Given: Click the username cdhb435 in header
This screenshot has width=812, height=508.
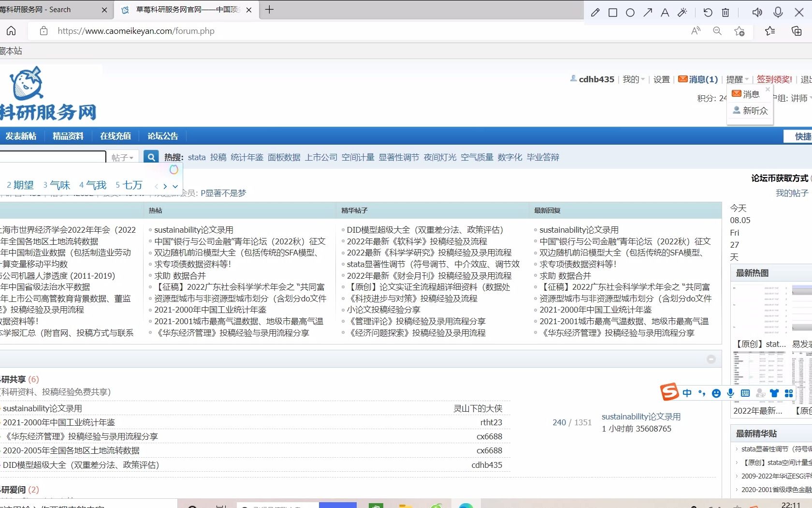Looking at the screenshot, I should (x=596, y=79).
